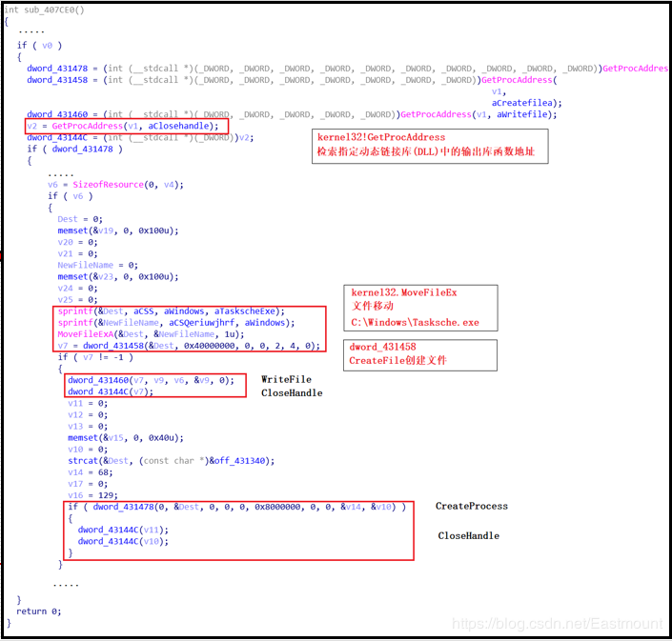Click the 'MoveFileExA(&Dest, &NewFileName, 1u);' call

point(151,334)
